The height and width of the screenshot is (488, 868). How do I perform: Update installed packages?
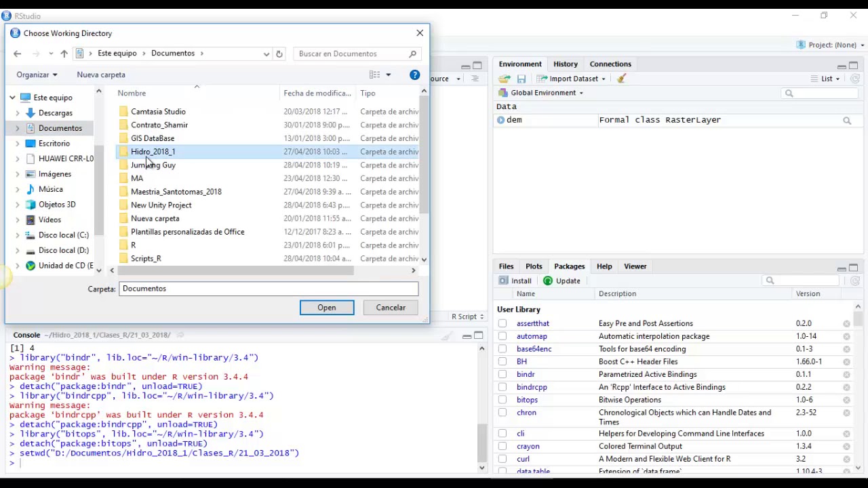tap(561, 281)
